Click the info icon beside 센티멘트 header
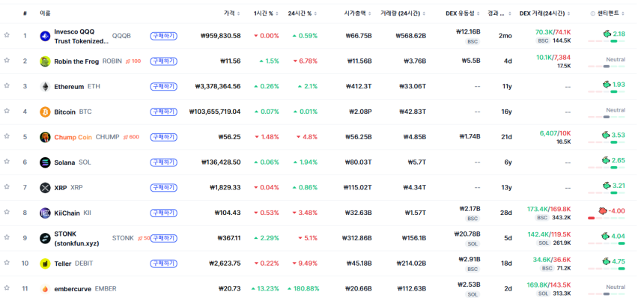Viewport: 644px width, 298px height. [592, 13]
